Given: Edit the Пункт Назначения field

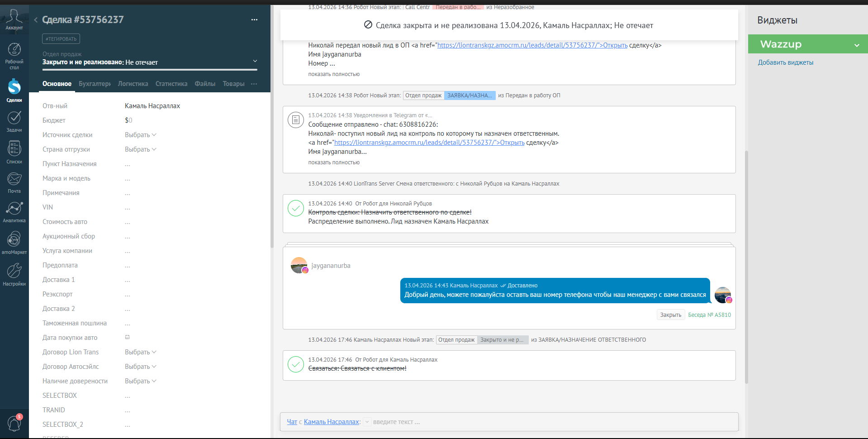Looking at the screenshot, I should click(128, 164).
